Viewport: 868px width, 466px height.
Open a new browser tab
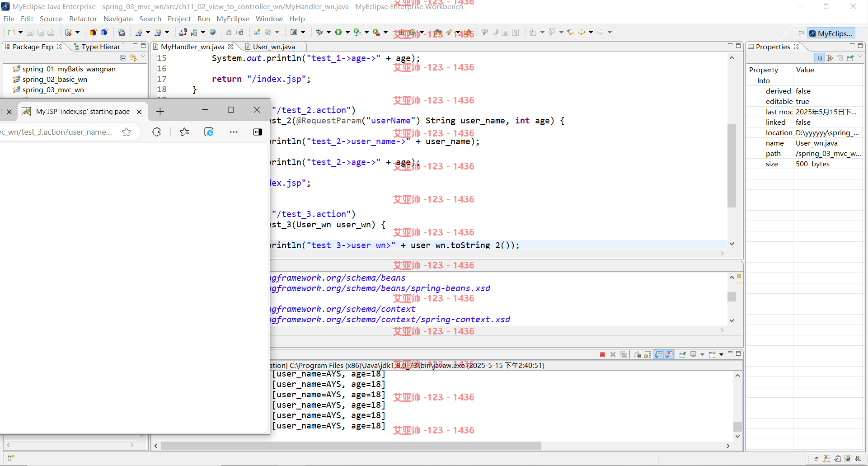pyautogui.click(x=160, y=112)
